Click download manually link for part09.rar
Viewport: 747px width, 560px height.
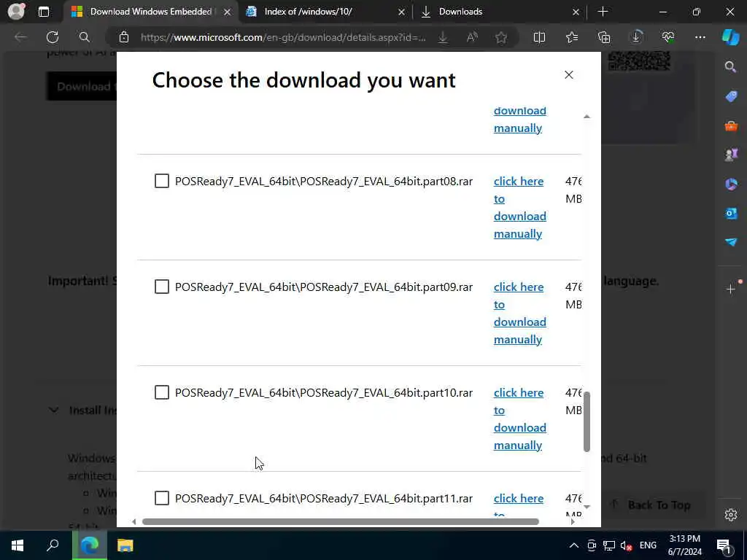point(519,313)
